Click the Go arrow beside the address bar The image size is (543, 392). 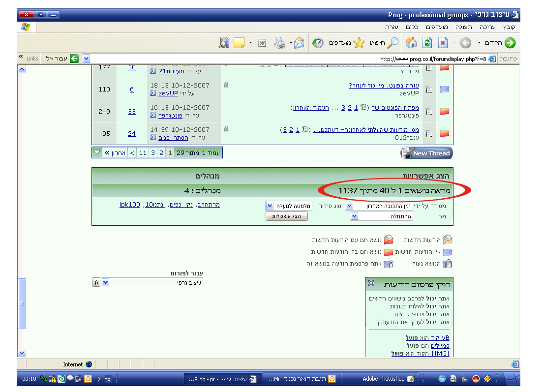[x=74, y=59]
